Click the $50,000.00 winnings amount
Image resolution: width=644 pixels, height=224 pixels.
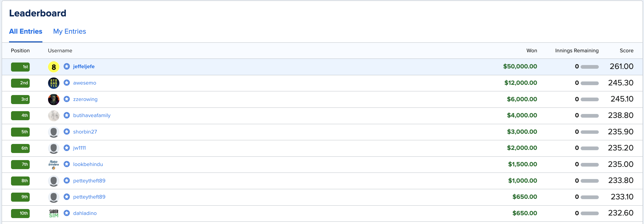(520, 66)
